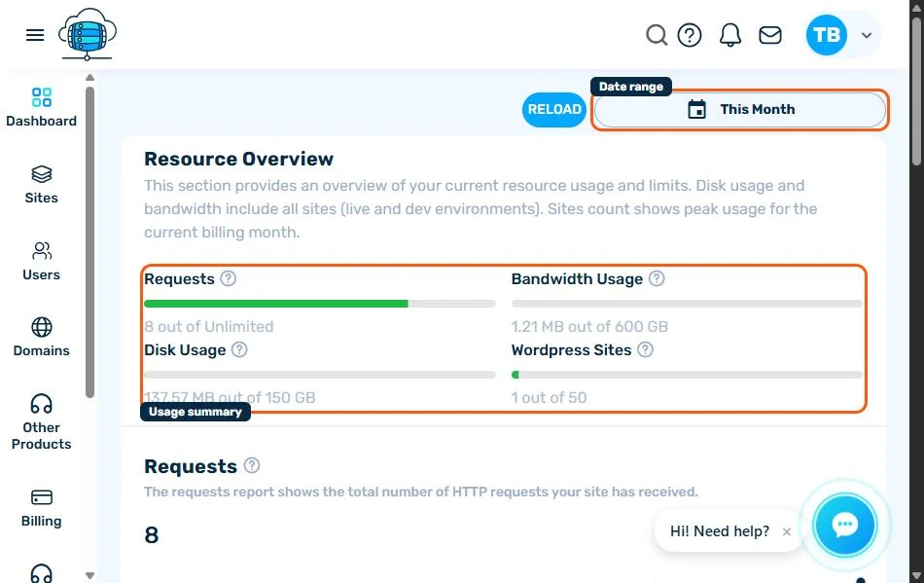
Task: Go to Dashboard in the sidebar
Action: tap(41, 108)
